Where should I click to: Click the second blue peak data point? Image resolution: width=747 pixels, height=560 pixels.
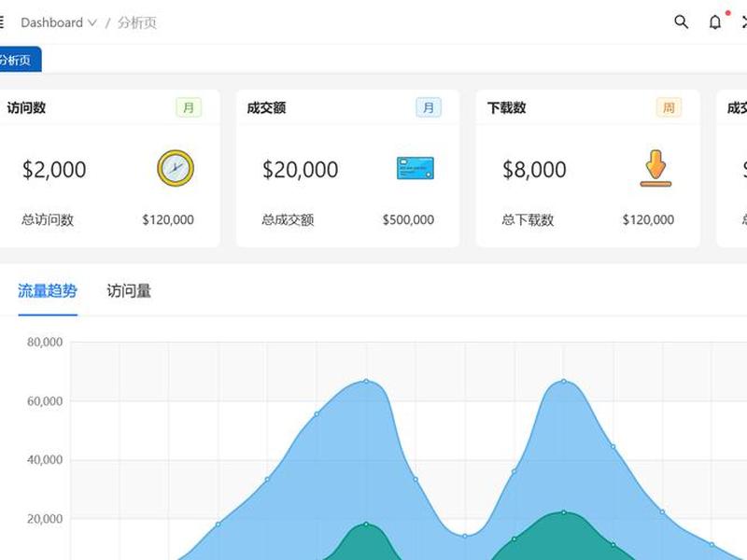[x=564, y=382]
